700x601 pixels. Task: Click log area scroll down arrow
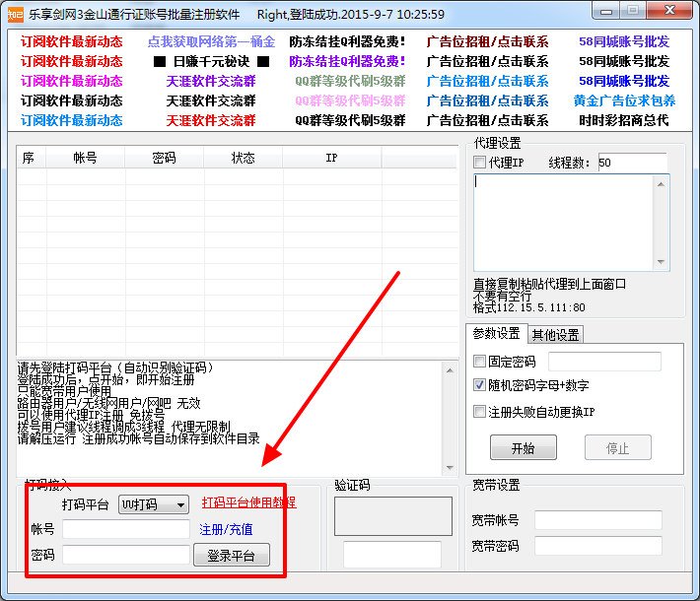450,468
